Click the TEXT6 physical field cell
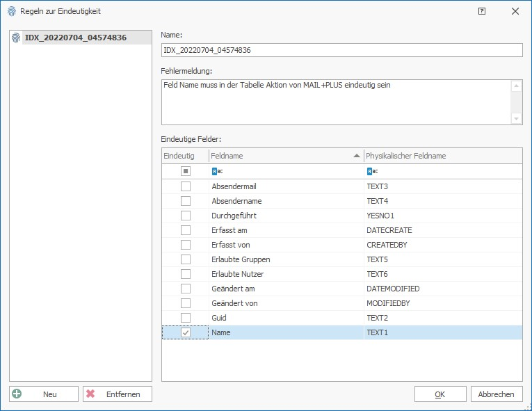This screenshot has height=411, width=532. click(443, 274)
